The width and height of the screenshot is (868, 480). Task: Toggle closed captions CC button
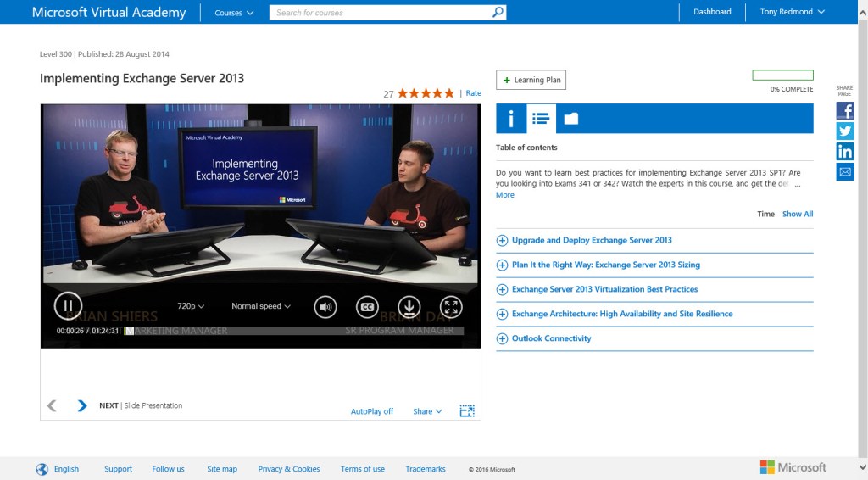tap(367, 307)
